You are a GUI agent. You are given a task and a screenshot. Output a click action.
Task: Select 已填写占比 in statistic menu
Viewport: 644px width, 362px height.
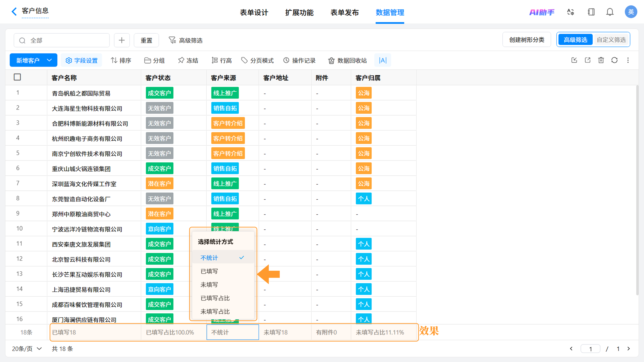click(x=223, y=298)
